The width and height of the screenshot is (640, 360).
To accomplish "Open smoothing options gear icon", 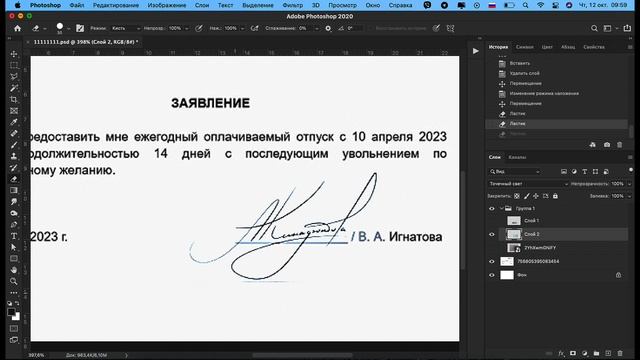I will [x=328, y=28].
